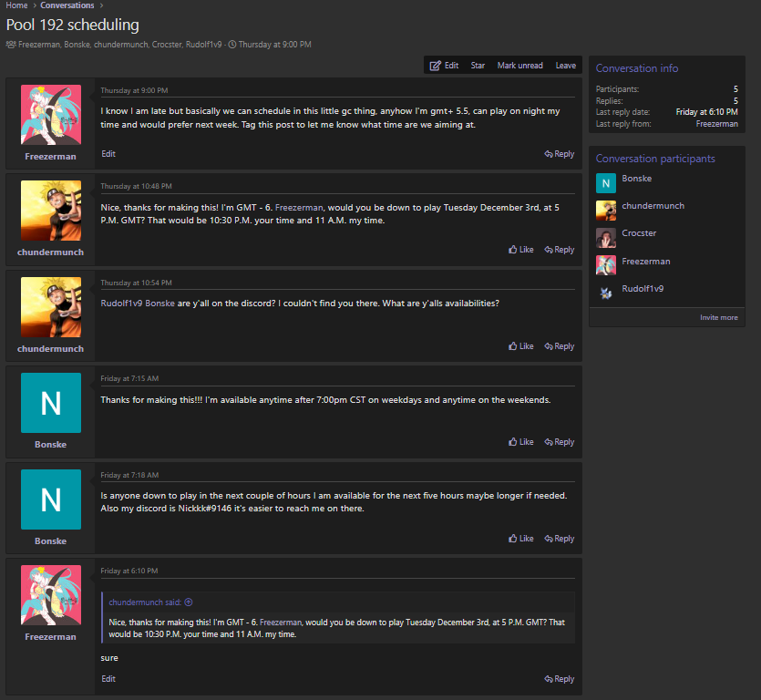Open the Invite more participants option

[718, 317]
